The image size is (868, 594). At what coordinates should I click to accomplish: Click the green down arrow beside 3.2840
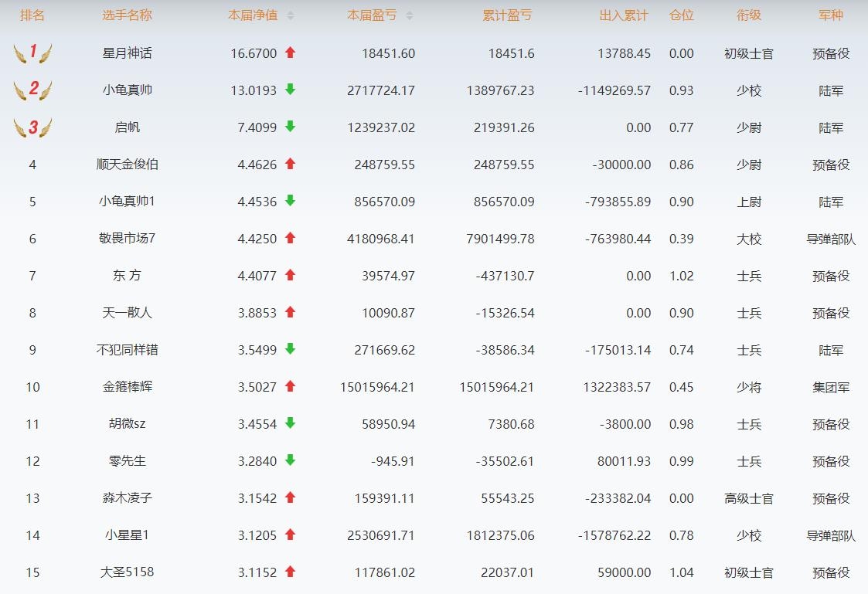[290, 460]
